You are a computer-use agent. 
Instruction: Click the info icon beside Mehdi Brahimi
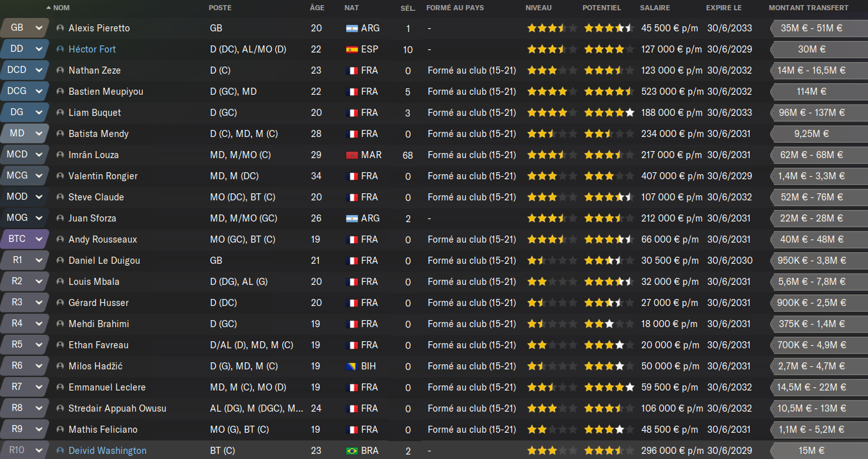(60, 324)
